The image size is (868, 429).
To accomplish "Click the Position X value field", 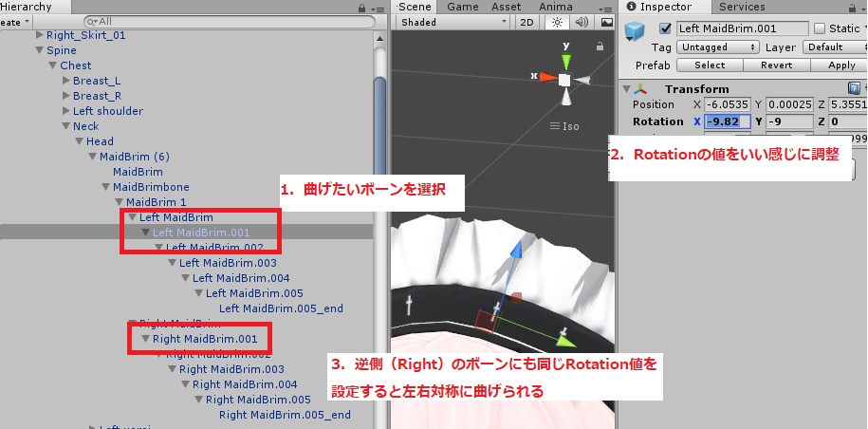I will [728, 104].
